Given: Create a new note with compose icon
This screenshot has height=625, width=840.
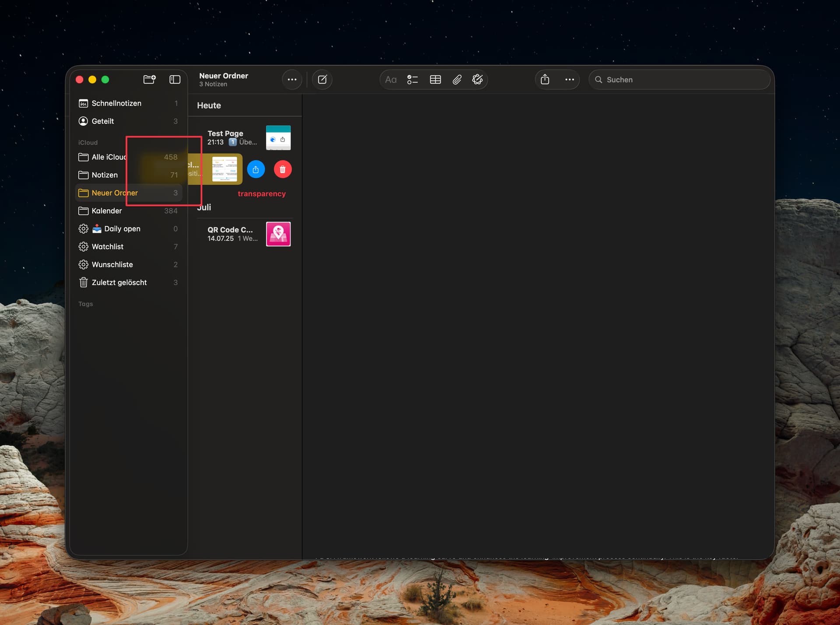Looking at the screenshot, I should point(322,80).
